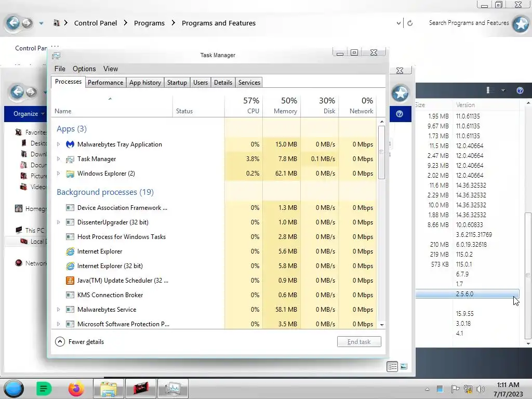Viewport: 532px width, 399px height.
Task: Click the details view icon at bottom right
Action: tap(392, 366)
